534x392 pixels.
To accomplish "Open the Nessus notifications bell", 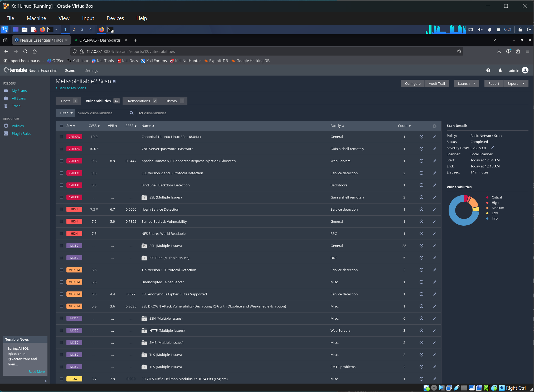I will click(500, 70).
